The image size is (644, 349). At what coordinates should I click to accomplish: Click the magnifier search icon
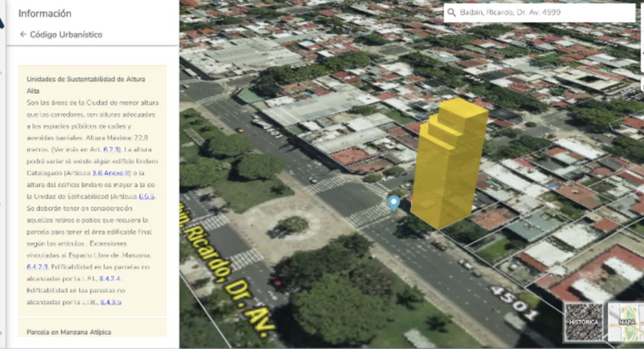click(451, 13)
